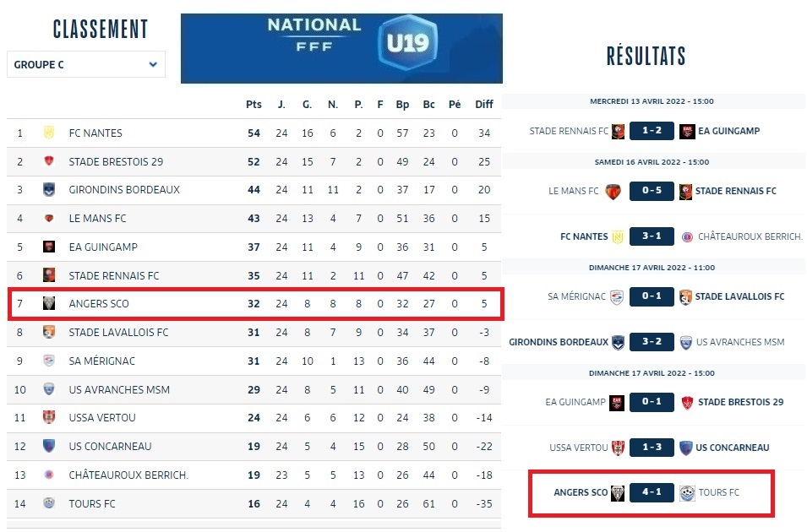807x532 pixels.
Task: Click Tours FC crest in results
Action: (687, 492)
